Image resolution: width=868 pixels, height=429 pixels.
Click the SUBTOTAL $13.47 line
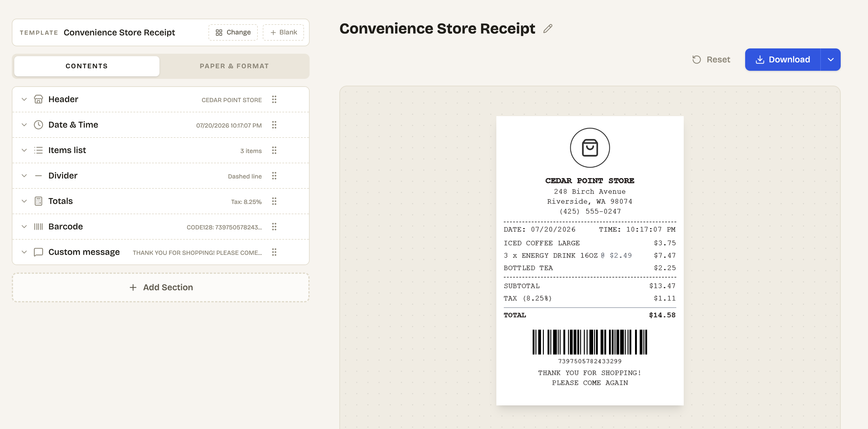pyautogui.click(x=590, y=286)
